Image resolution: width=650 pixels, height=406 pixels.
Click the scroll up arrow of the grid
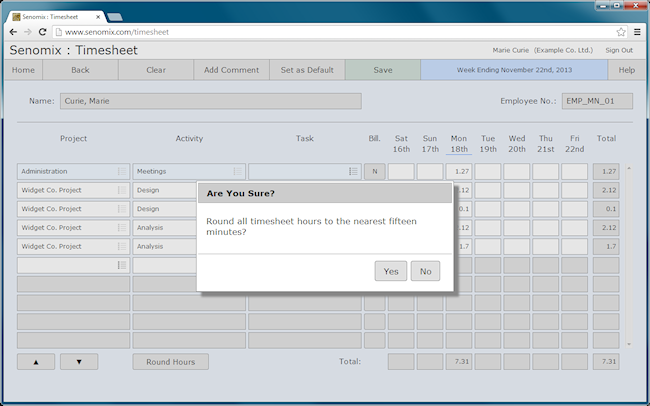click(629, 168)
